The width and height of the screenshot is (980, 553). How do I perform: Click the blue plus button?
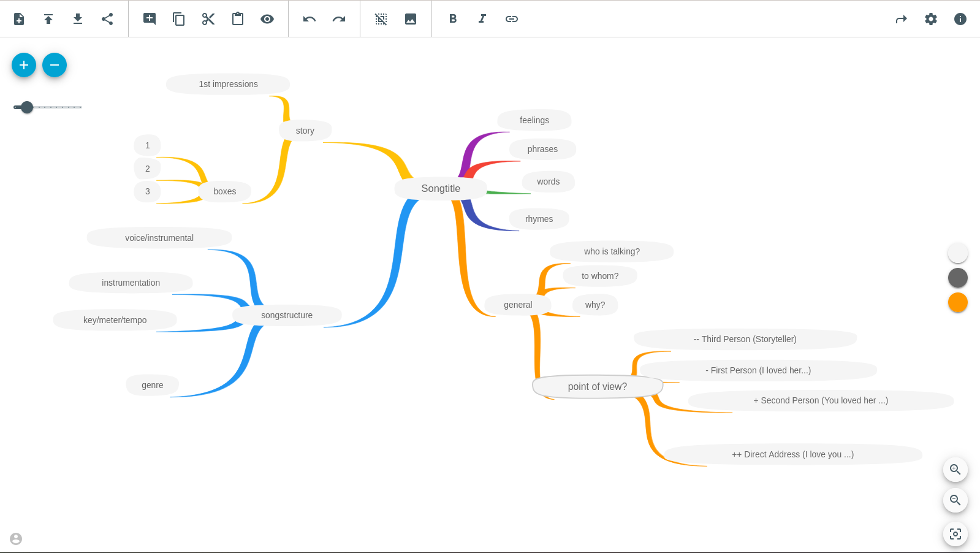click(x=24, y=65)
